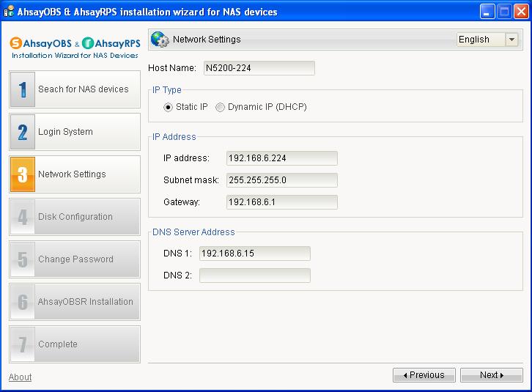The width and height of the screenshot is (532, 392).
Task: Select the Disk Configuration step
Action: (75, 217)
